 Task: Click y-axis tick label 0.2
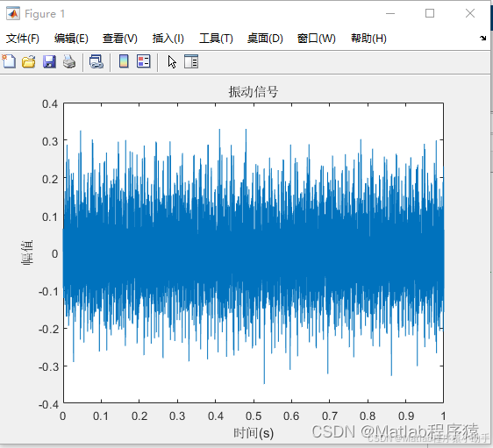pos(50,179)
